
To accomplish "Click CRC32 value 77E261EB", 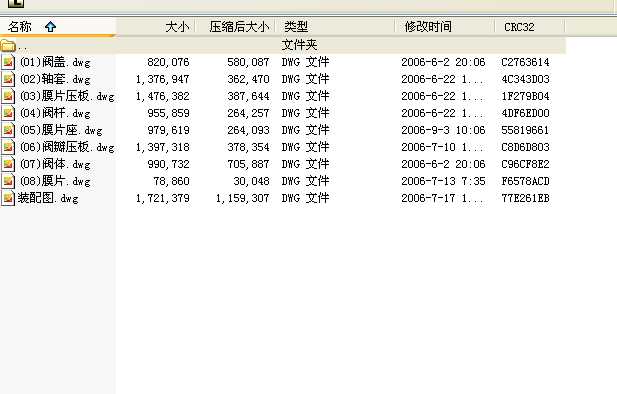I will click(x=525, y=198).
